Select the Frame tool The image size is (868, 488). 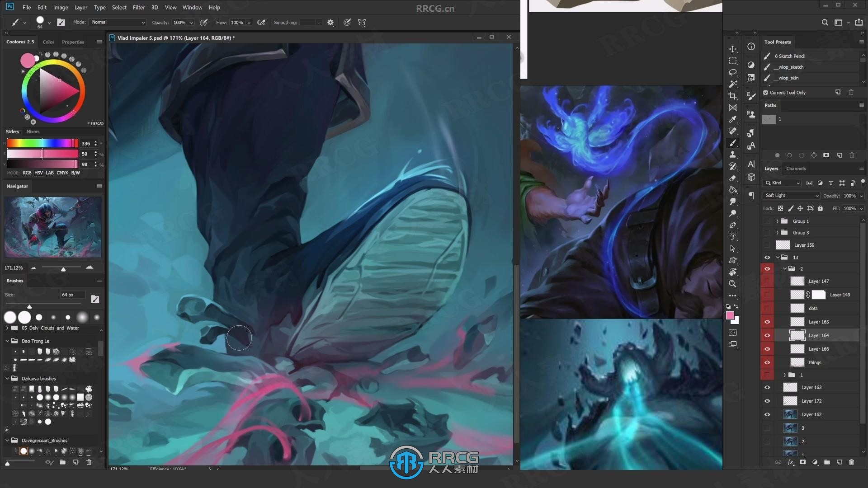click(733, 108)
